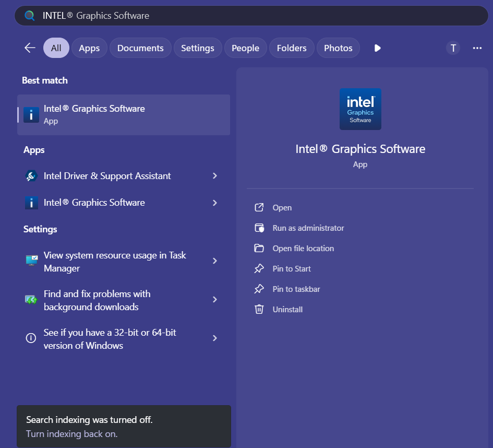Click the Intel Graphics Software icon under Apps

pyautogui.click(x=31, y=203)
